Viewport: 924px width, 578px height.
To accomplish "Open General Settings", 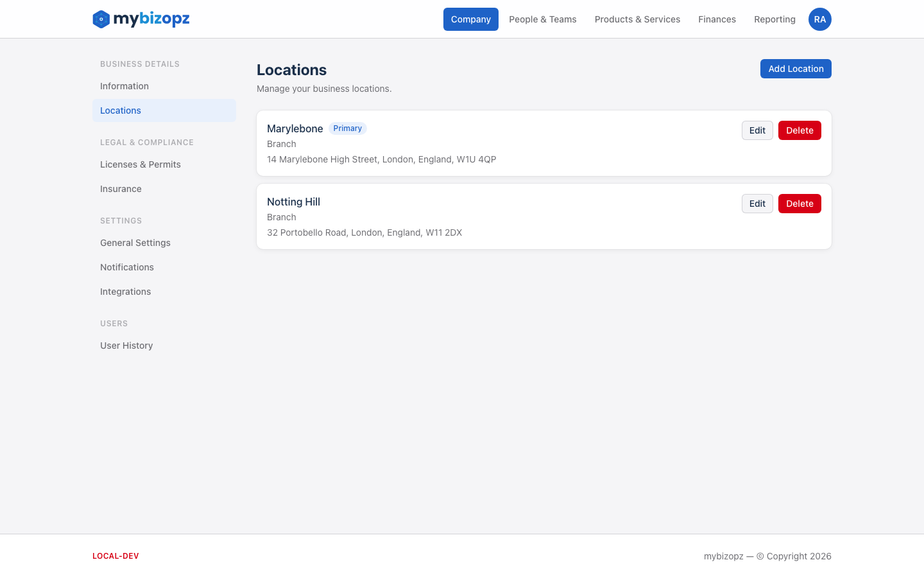I will (x=135, y=243).
